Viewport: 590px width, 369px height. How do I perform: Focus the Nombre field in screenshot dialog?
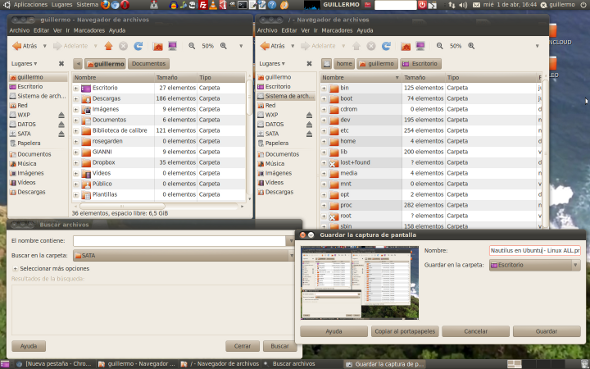coord(535,251)
